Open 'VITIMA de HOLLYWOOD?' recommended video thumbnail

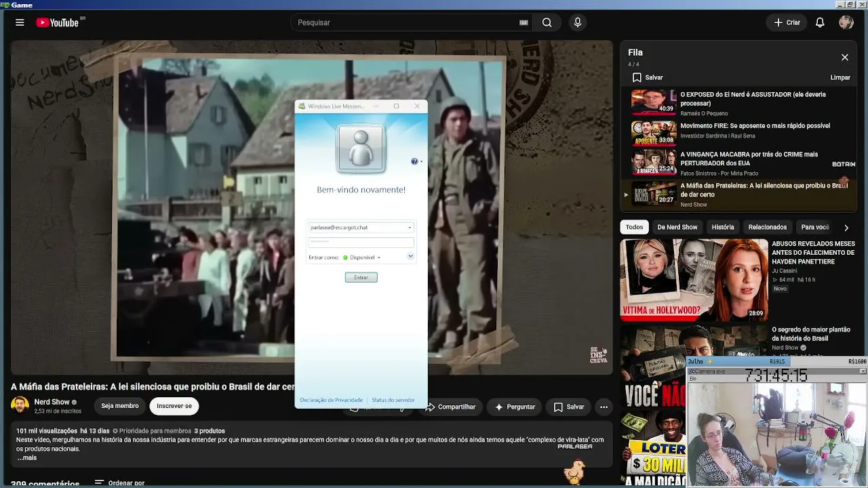click(694, 279)
